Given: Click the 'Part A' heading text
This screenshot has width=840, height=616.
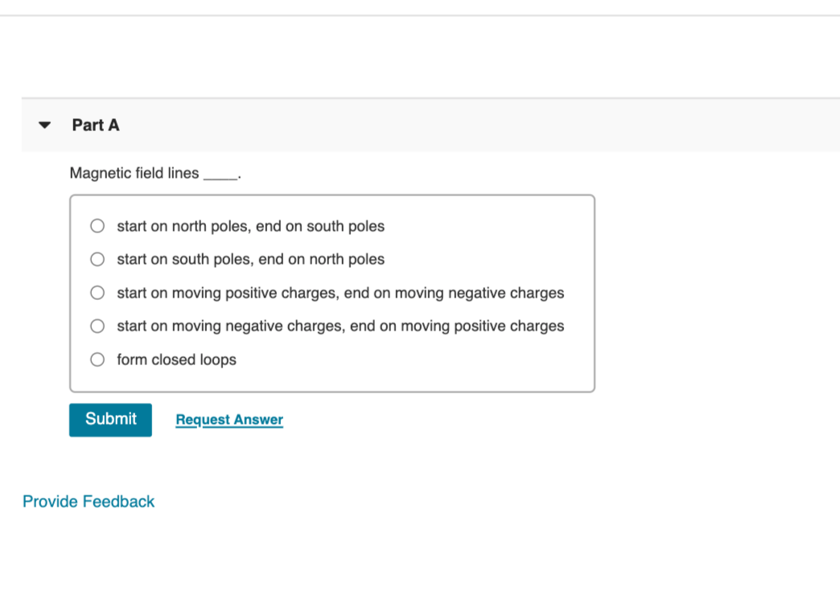Looking at the screenshot, I should point(96,125).
